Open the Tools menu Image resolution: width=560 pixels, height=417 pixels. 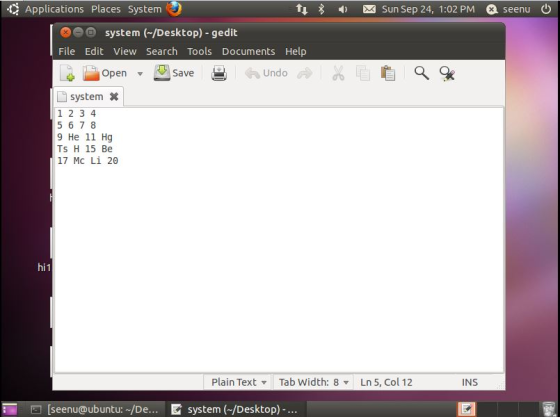click(200, 51)
